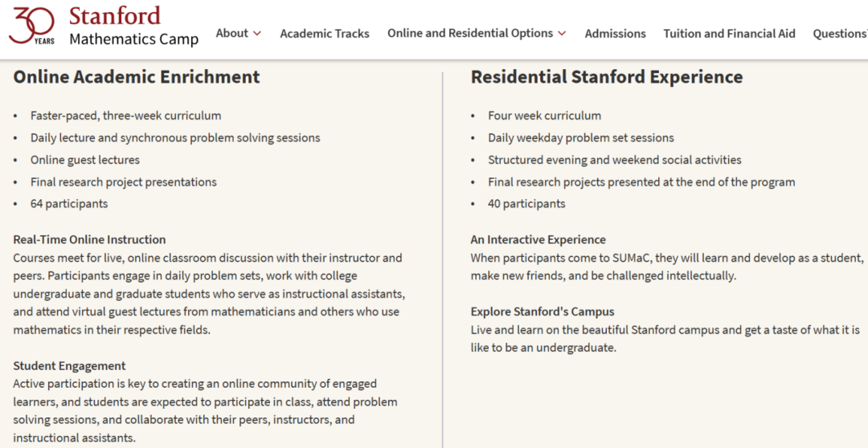Click the Student Engagement subheading
The image size is (868, 448).
click(70, 366)
